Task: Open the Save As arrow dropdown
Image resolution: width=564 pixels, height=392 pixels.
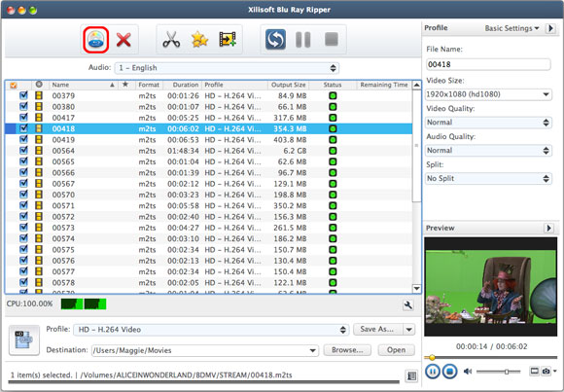Action: pyautogui.click(x=409, y=330)
